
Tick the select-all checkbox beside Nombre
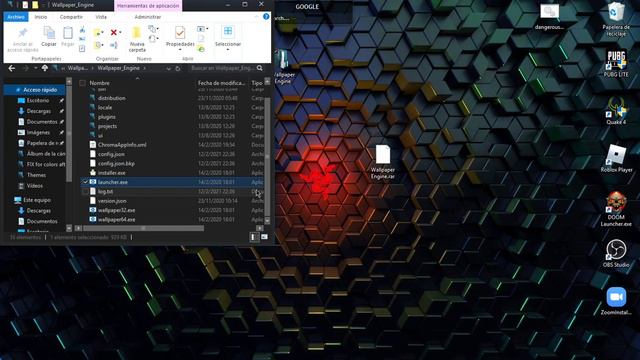[x=82, y=83]
